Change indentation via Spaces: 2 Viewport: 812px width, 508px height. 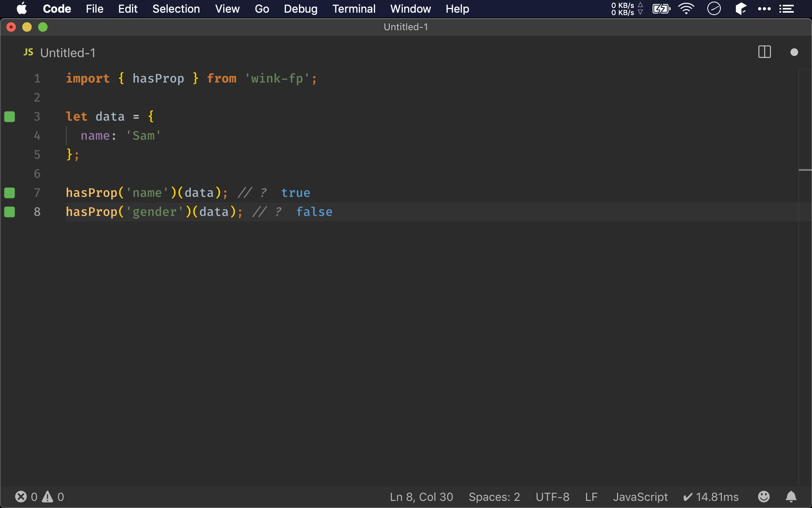(494, 497)
